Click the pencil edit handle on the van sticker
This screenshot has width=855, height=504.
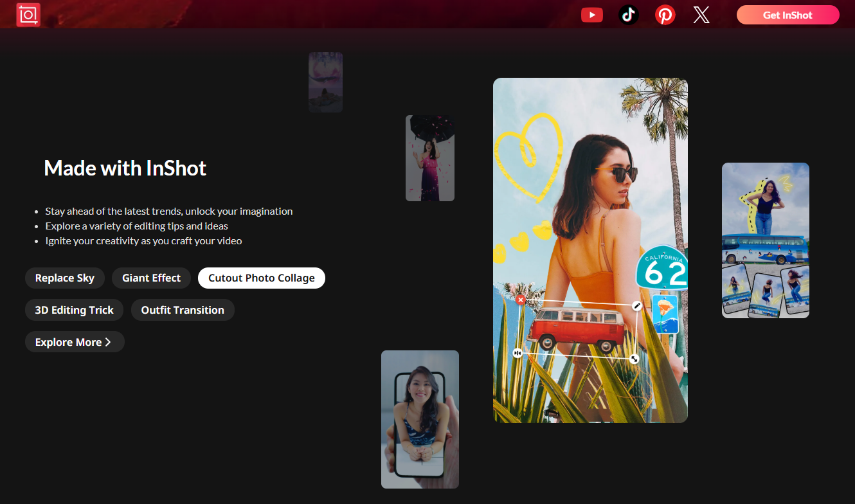point(637,306)
